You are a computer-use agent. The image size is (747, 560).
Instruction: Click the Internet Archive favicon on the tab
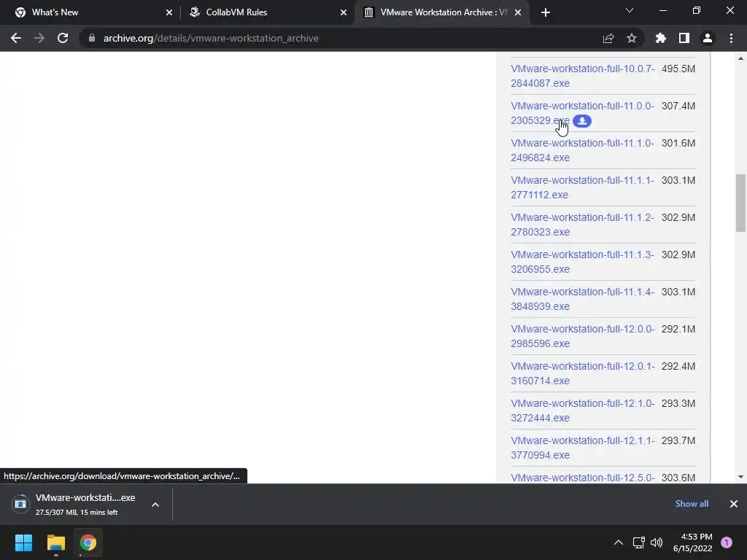coord(368,12)
